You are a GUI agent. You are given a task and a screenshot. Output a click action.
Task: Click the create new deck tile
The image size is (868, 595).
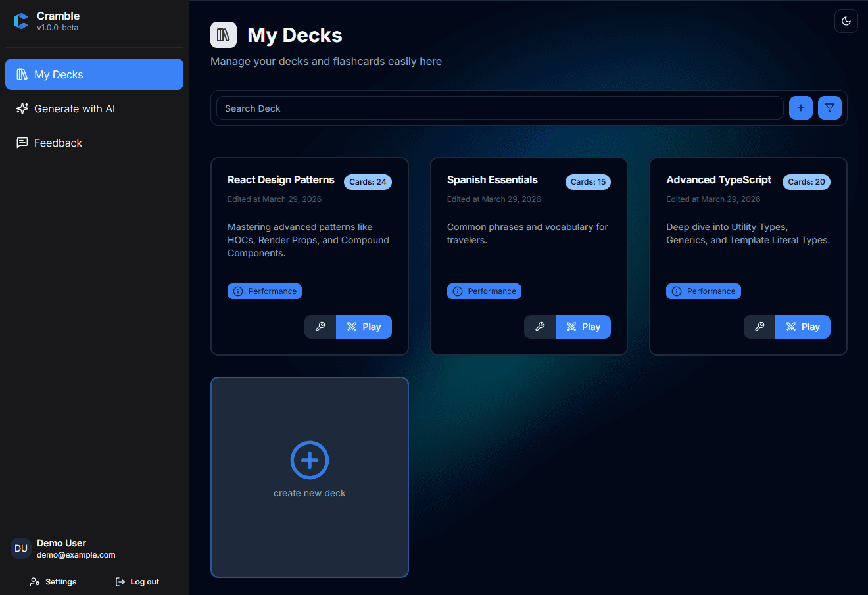click(310, 477)
